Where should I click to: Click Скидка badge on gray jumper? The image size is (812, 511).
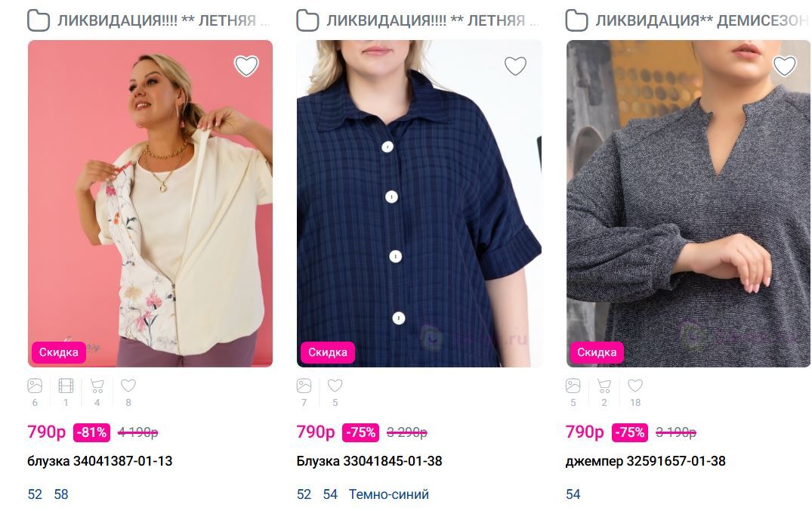coord(596,352)
